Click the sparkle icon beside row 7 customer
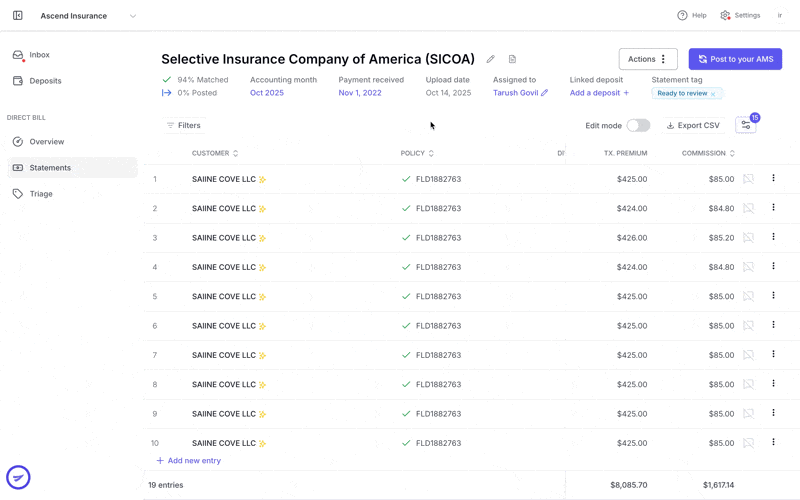Image resolution: width=800 pixels, height=500 pixels. point(262,356)
